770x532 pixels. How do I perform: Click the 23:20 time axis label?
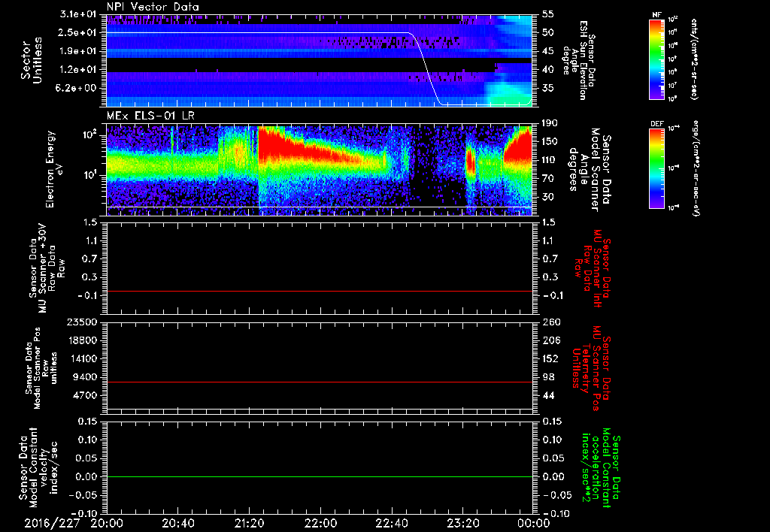(x=463, y=524)
